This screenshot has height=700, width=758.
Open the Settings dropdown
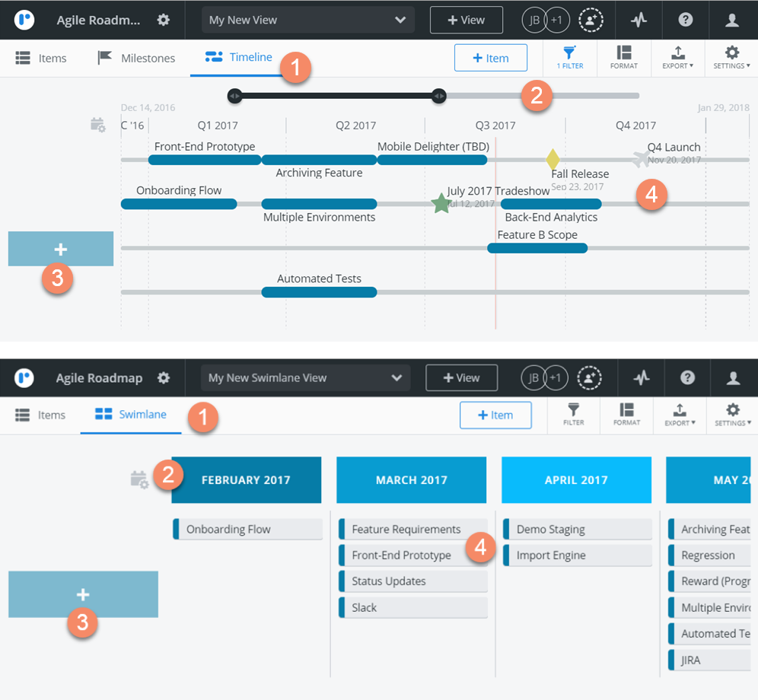731,58
